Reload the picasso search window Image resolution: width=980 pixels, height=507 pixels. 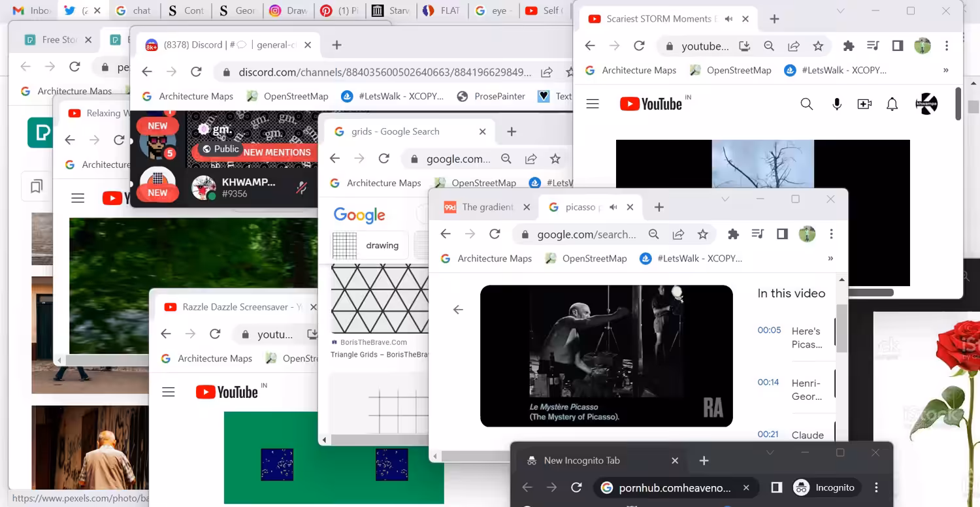(x=495, y=234)
